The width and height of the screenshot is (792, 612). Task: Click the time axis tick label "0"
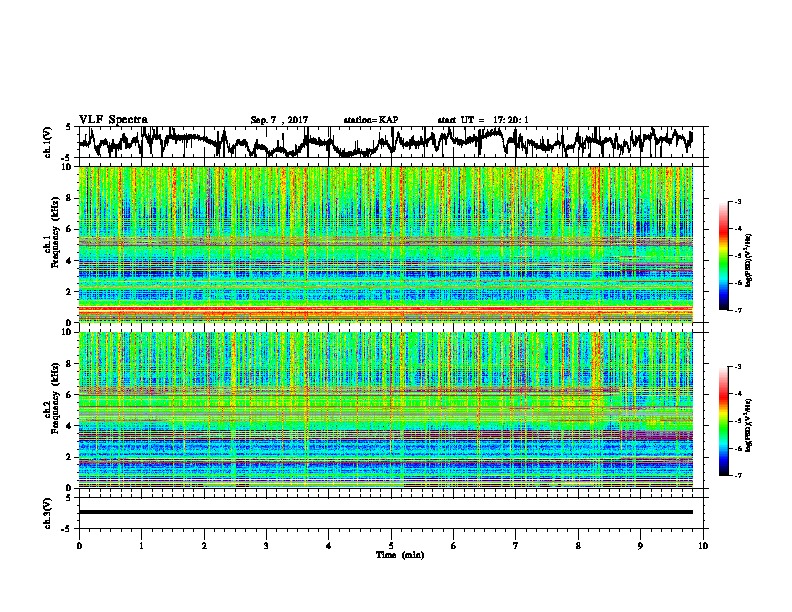[x=79, y=546]
